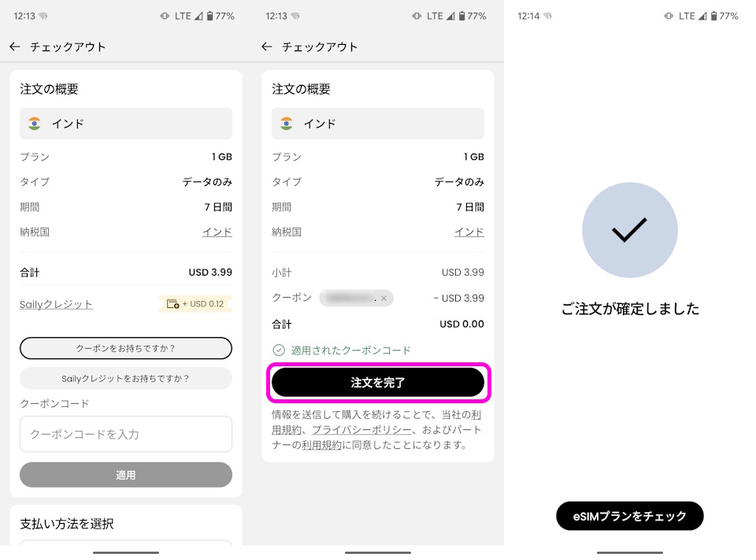Focus the クーポンコードを入力 text field

[x=126, y=434]
